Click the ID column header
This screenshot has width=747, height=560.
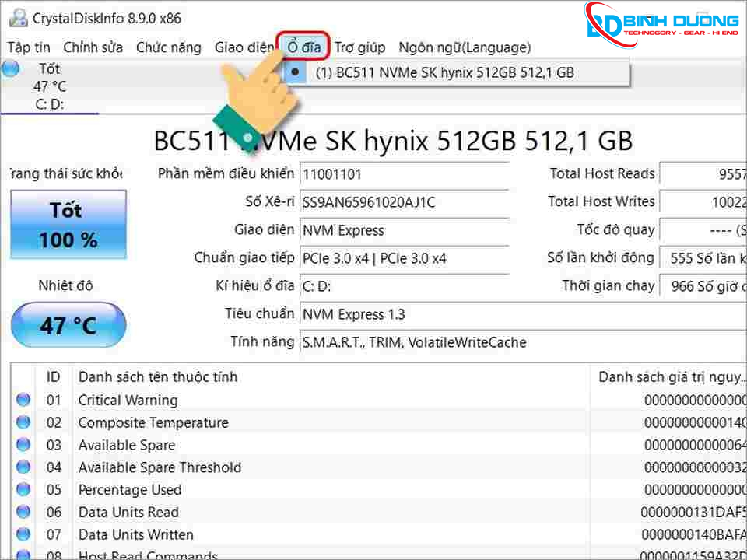coord(54,376)
